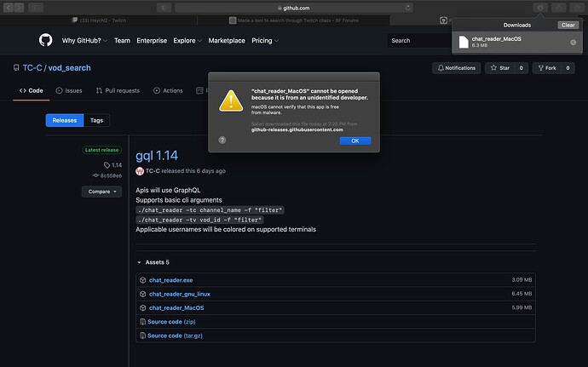Open the help question mark in dialog
588x367 pixels.
click(x=222, y=140)
